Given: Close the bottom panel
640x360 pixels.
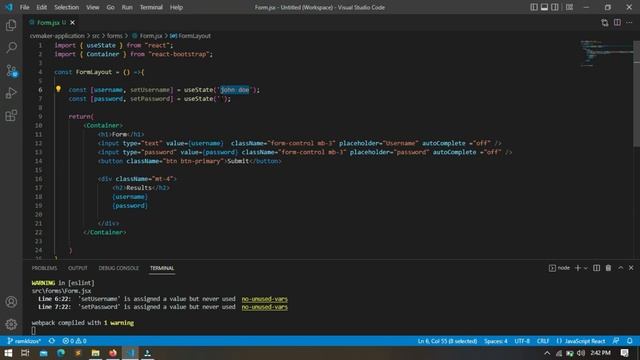Looking at the screenshot, I should [x=631, y=268].
